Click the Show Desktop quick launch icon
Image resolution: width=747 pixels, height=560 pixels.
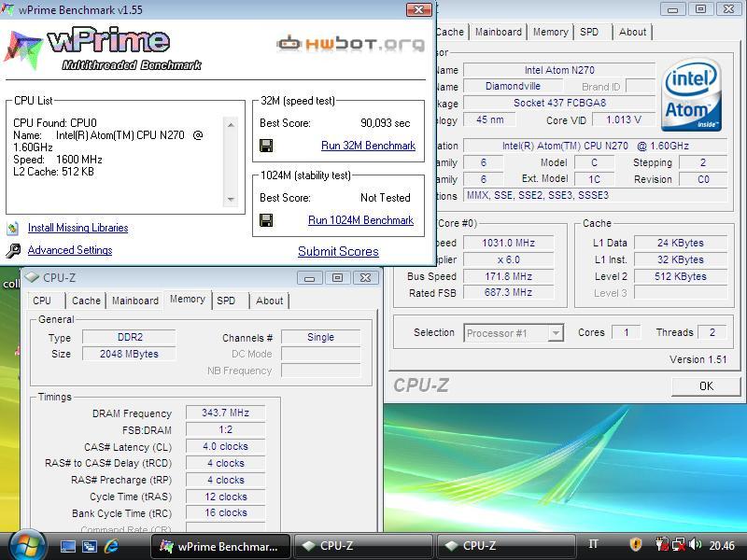point(67,546)
